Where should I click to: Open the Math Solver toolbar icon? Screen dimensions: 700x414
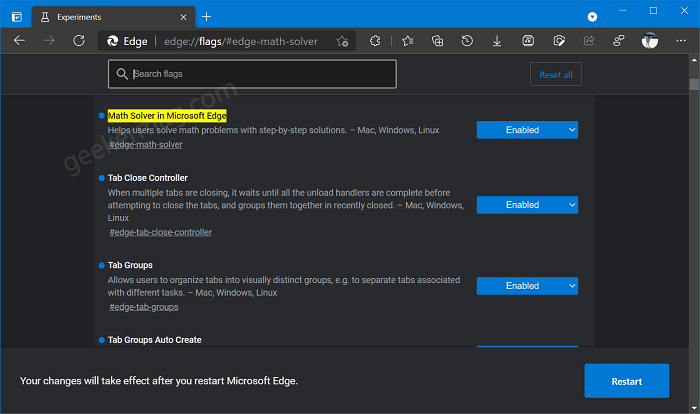[528, 41]
